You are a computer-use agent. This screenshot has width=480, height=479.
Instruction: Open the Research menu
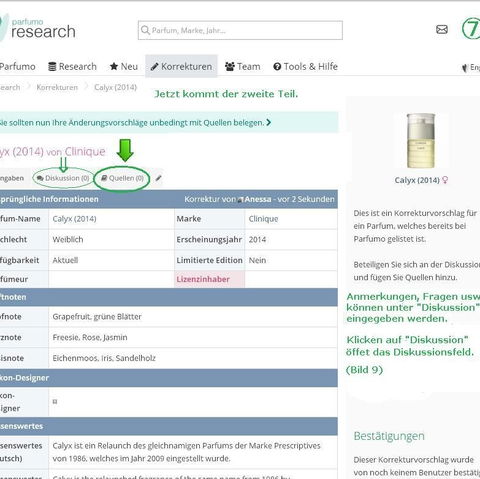point(72,67)
